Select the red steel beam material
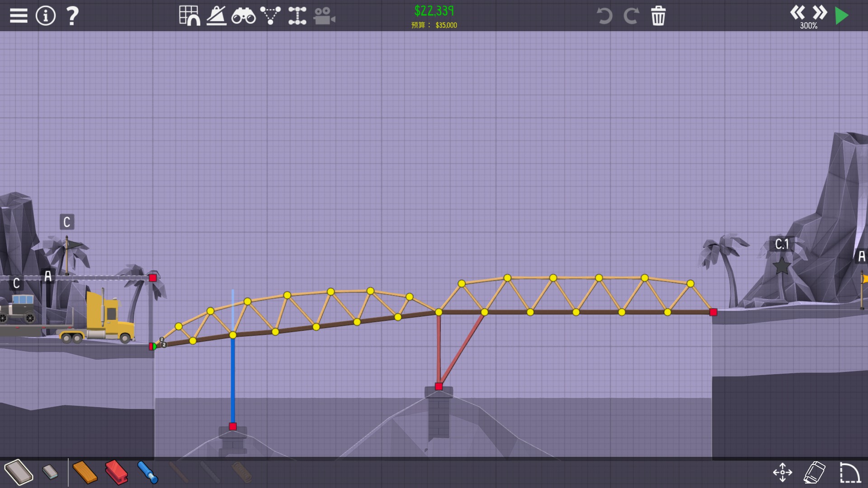 [116, 472]
